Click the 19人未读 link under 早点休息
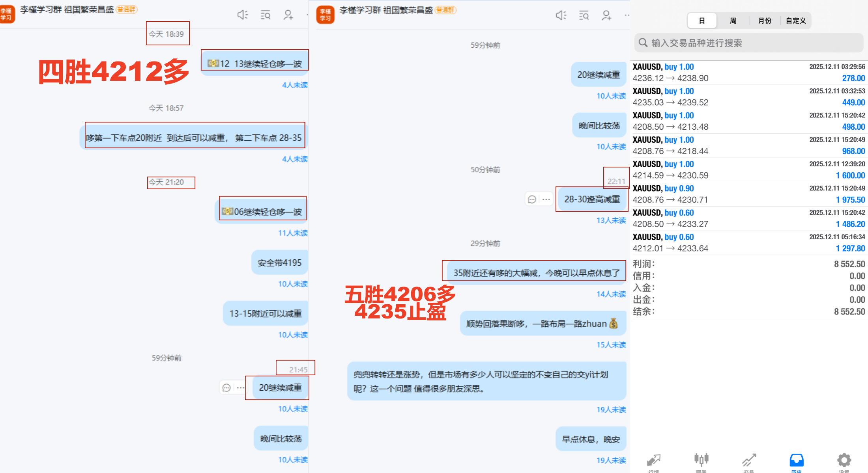 click(x=611, y=460)
